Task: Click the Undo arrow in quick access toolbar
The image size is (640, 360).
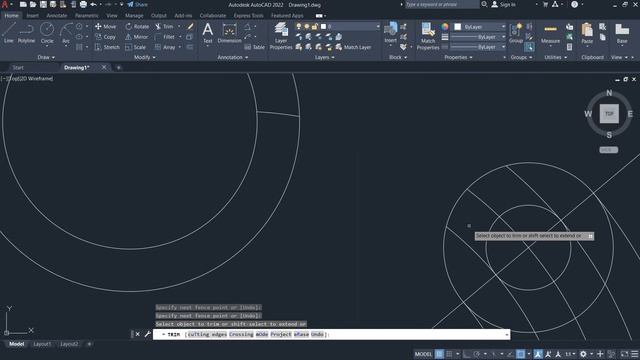Action: (x=93, y=4)
